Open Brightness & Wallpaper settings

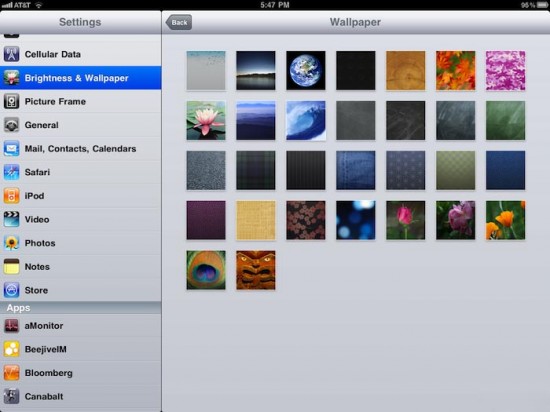pos(81,78)
